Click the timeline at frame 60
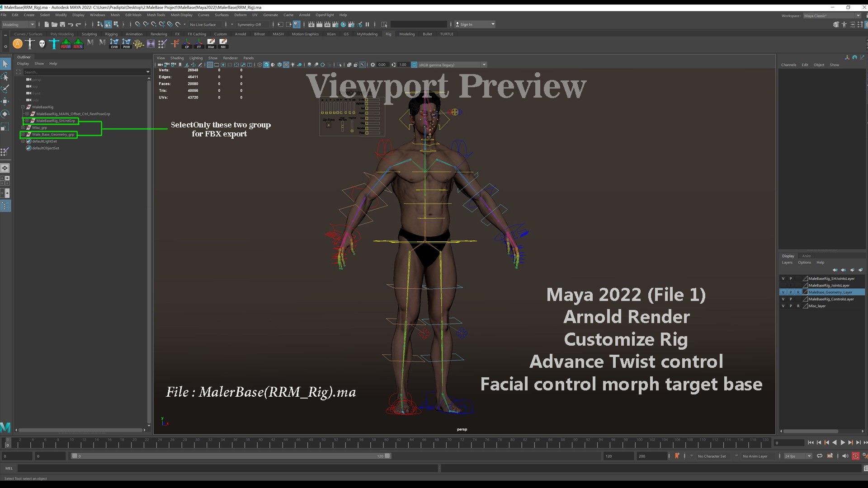The width and height of the screenshot is (868, 488). 386,442
